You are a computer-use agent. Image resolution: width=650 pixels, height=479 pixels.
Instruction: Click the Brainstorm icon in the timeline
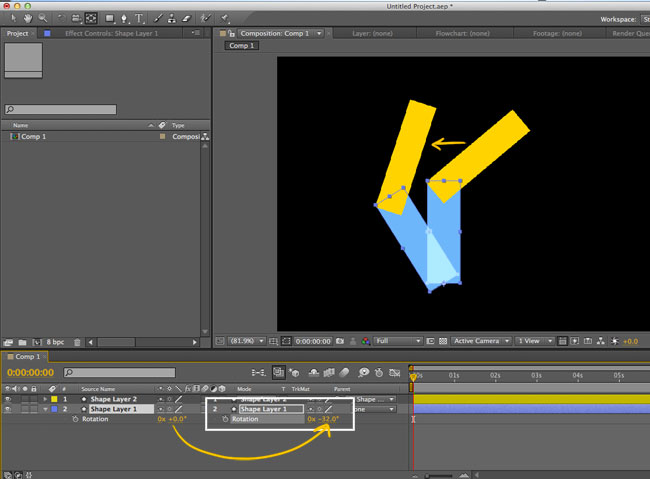(364, 372)
